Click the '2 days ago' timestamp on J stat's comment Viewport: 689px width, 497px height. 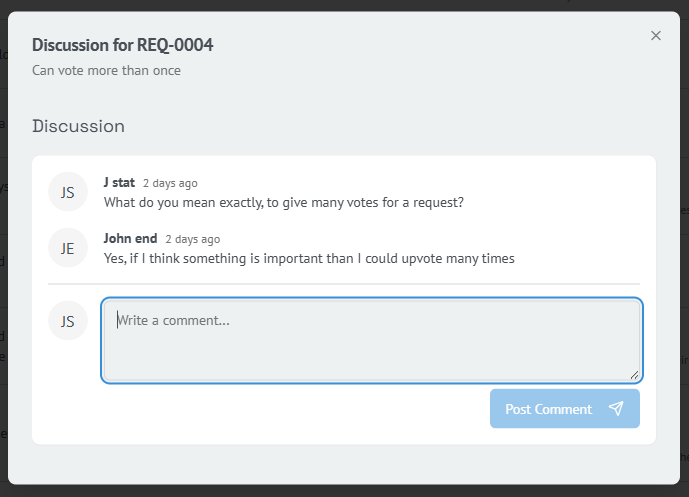tap(170, 184)
